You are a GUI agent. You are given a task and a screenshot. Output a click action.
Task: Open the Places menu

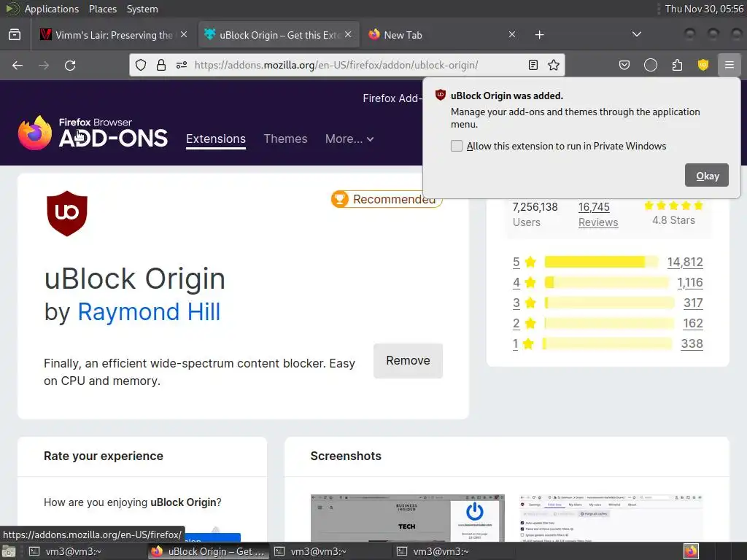tap(102, 9)
